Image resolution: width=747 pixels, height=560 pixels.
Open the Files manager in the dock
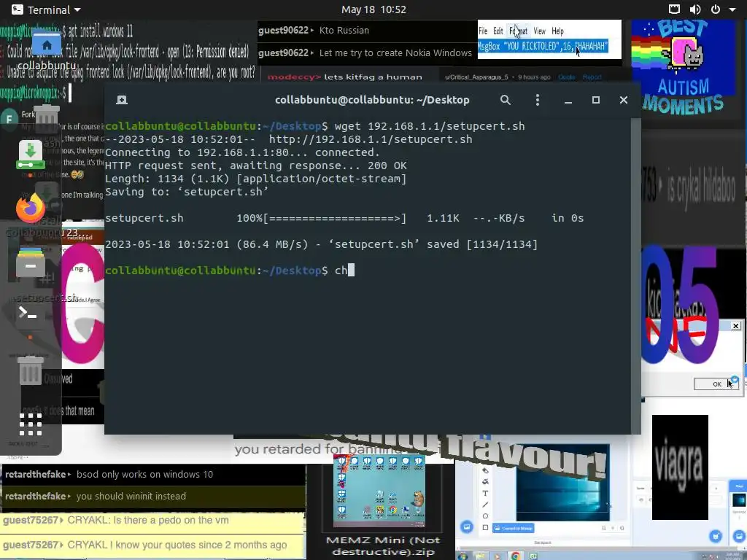[x=31, y=262]
